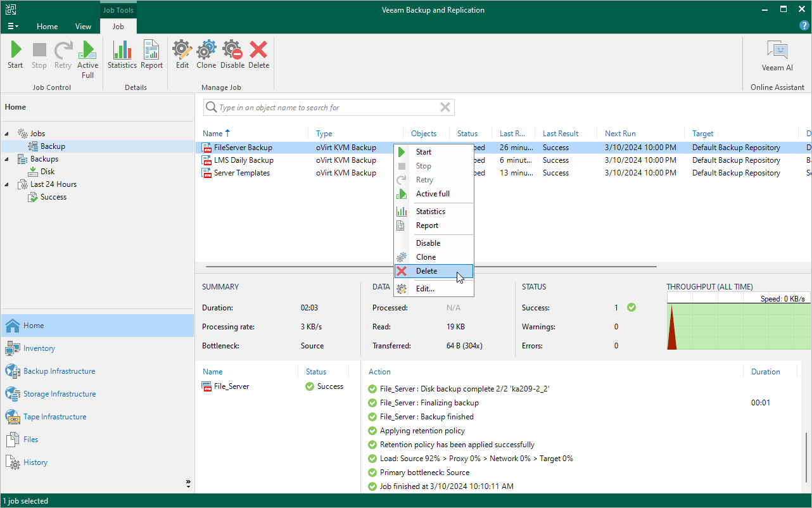Image resolution: width=812 pixels, height=508 pixels.
Task: Choose Delete in the context menu
Action: coord(433,271)
